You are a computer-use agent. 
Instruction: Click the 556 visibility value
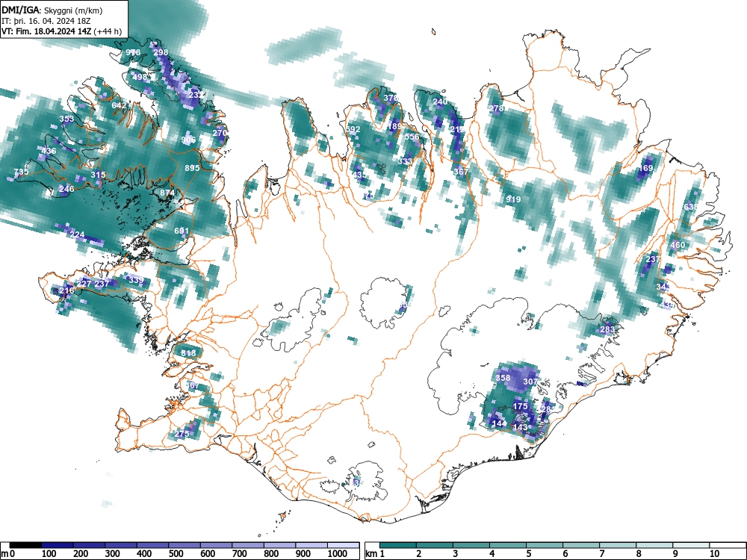pyautogui.click(x=412, y=137)
